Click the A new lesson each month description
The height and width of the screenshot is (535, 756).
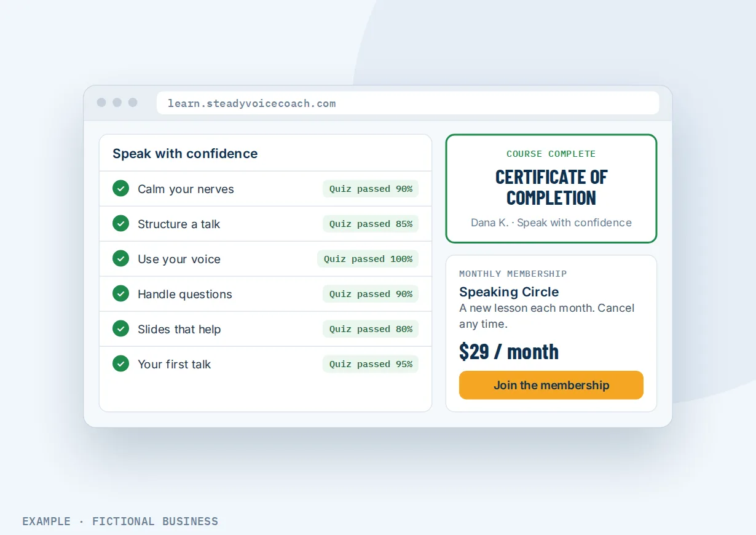coord(547,315)
